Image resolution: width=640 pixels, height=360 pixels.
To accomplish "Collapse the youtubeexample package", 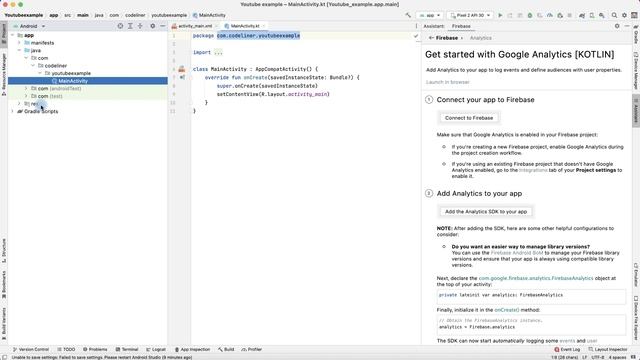I will tap(40, 73).
